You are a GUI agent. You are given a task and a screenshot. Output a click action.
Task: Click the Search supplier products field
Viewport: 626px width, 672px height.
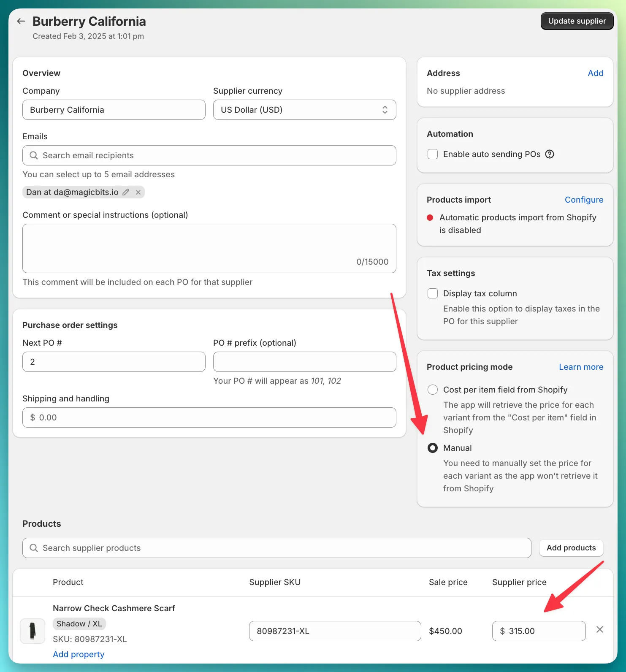point(277,548)
